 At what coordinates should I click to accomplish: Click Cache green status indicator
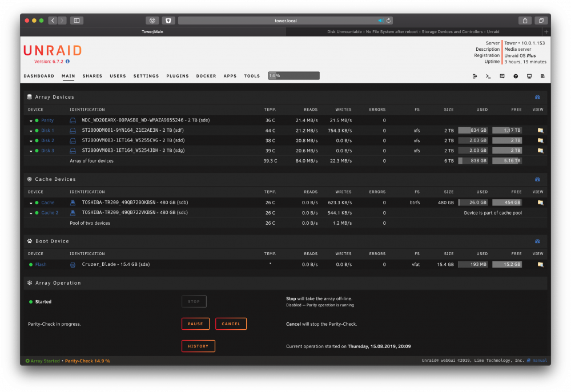(x=37, y=203)
